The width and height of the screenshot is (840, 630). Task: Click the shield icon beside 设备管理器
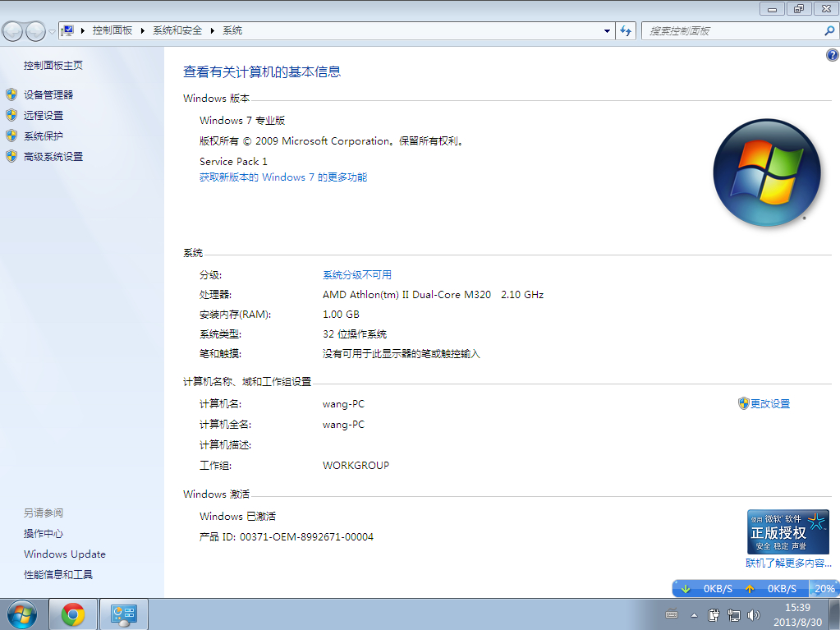(x=11, y=94)
